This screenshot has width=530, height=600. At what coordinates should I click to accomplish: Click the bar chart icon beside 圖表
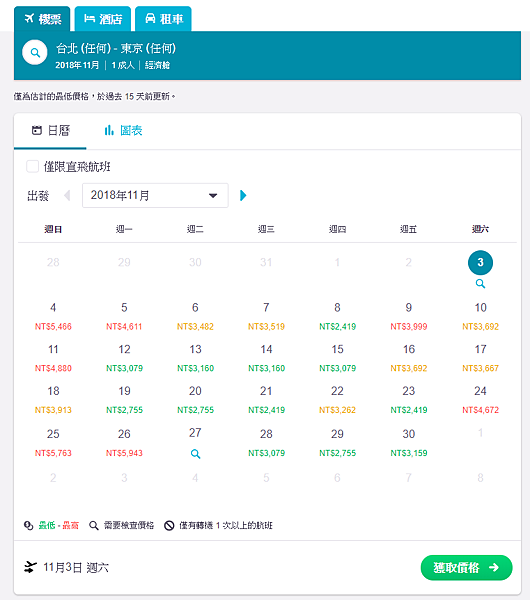coord(109,130)
